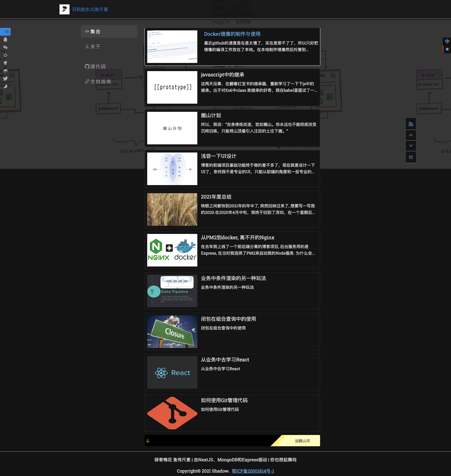
Task: Click the GitBook icon in sidebar
Action: coord(5,71)
